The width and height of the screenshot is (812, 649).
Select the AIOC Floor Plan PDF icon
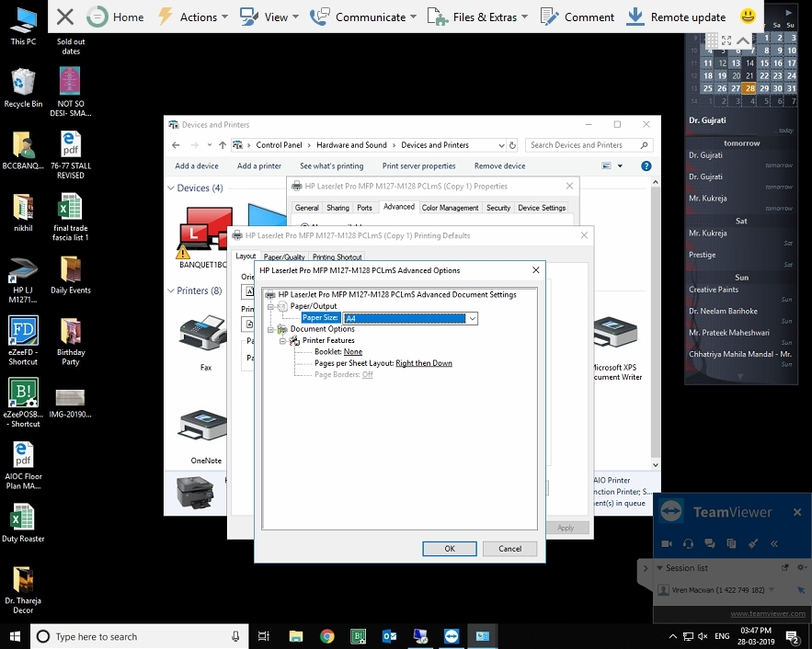point(23,465)
